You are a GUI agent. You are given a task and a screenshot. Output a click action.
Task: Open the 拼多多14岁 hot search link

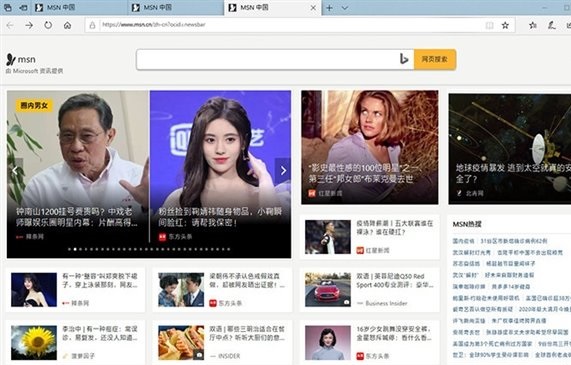tap(511, 287)
